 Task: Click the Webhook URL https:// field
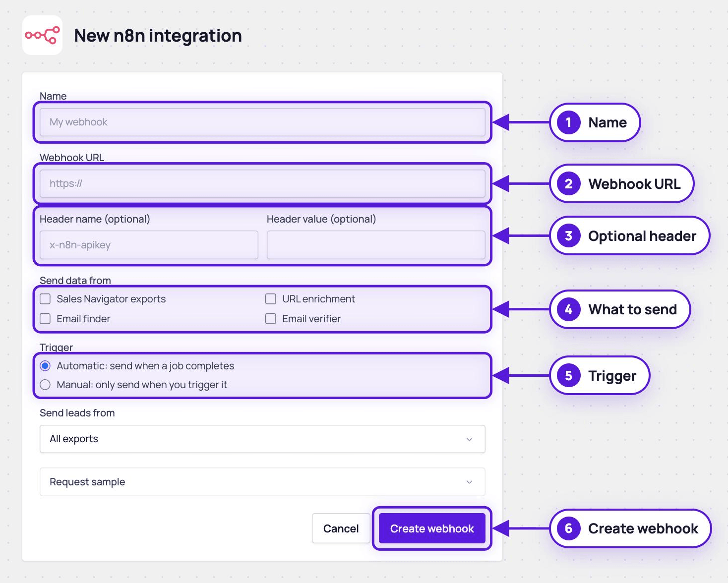coord(262,183)
